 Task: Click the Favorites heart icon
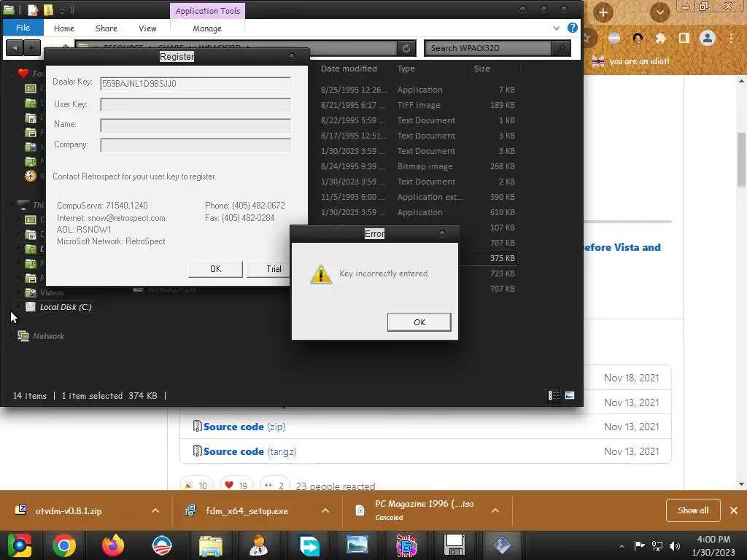click(23, 74)
